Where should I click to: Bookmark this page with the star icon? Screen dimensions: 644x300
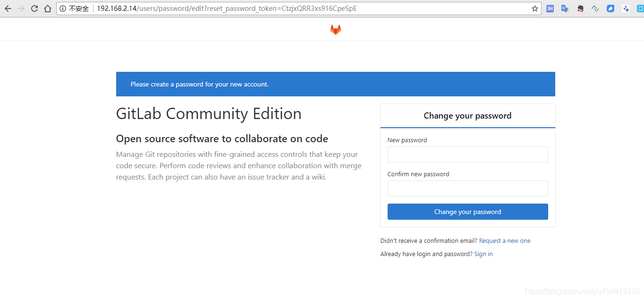(x=535, y=9)
